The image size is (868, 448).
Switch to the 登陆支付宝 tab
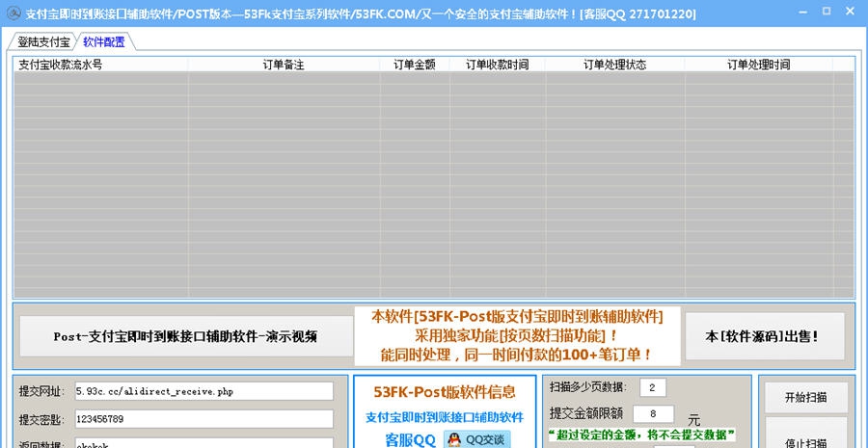click(x=43, y=42)
